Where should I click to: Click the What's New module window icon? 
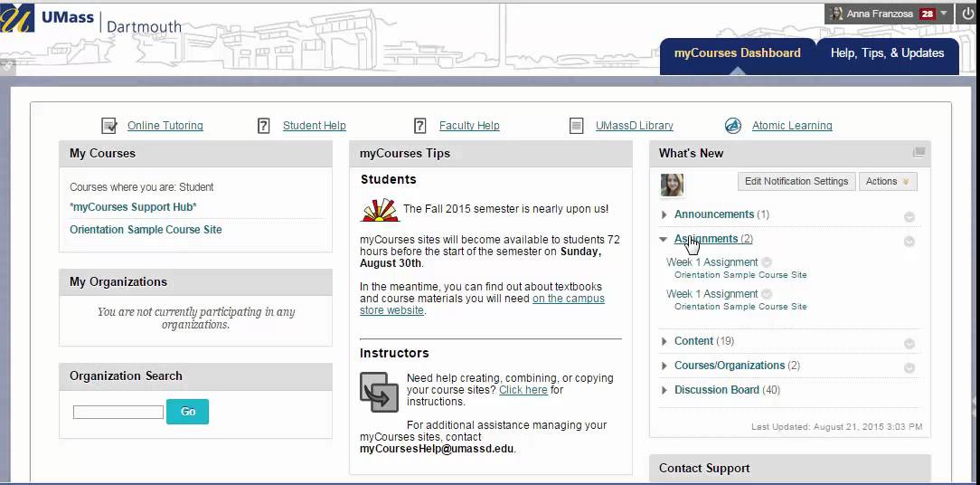pyautogui.click(x=919, y=152)
